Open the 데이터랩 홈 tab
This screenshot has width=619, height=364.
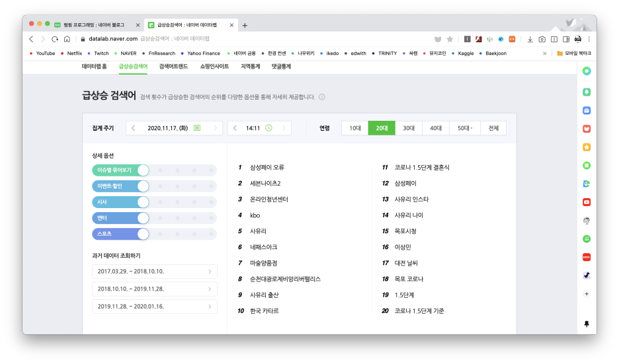tap(95, 66)
